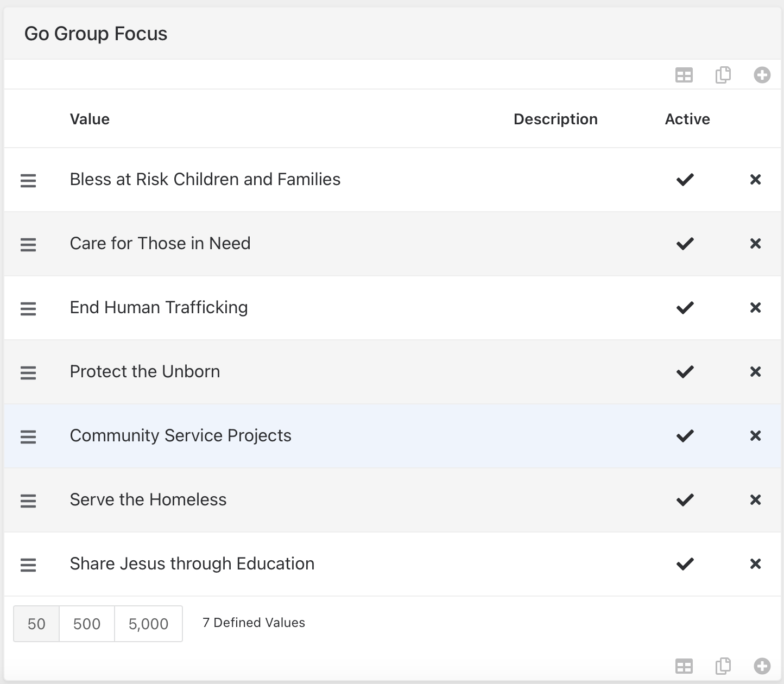Click the Active column header
The image size is (784, 684).
click(687, 119)
